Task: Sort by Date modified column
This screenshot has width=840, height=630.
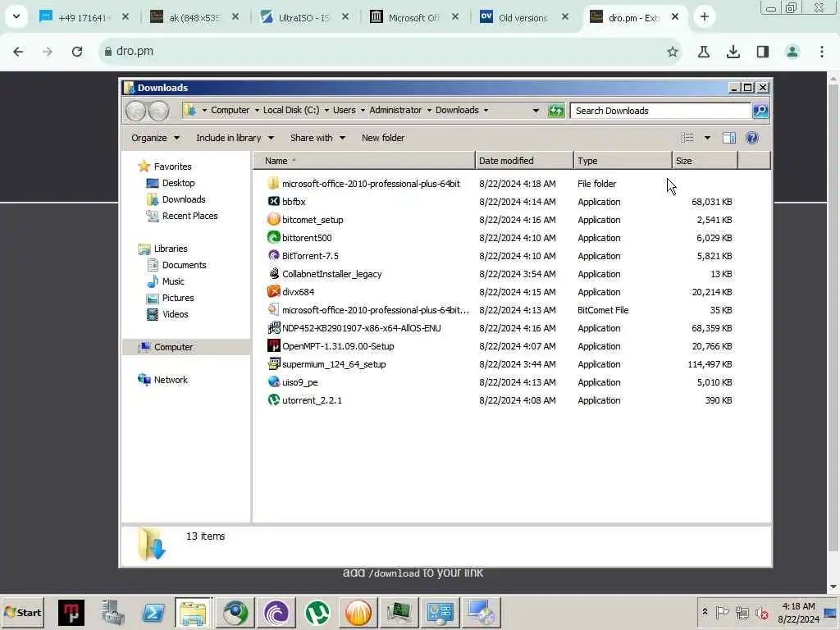Action: click(524, 160)
